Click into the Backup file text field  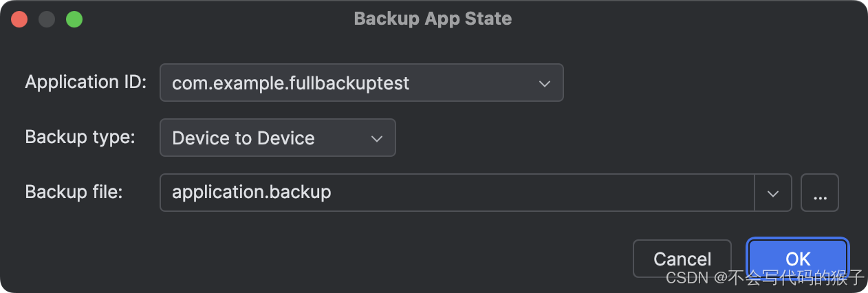coord(536,193)
